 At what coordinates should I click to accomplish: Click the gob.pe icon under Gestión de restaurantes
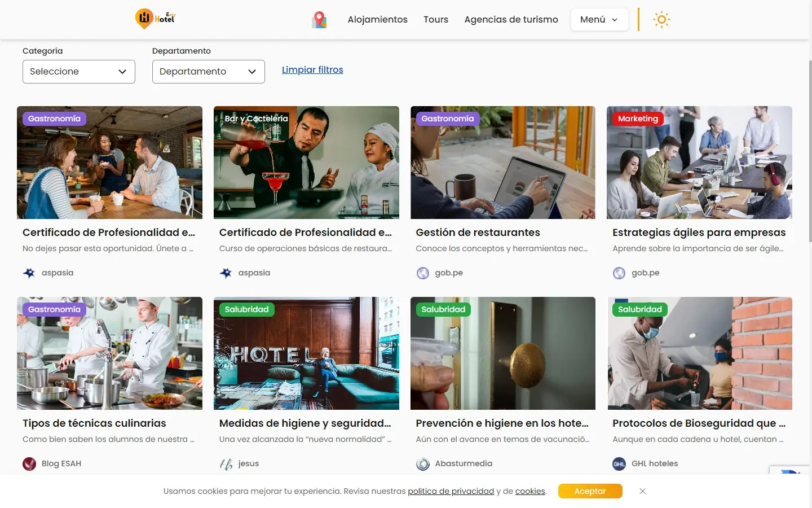[x=422, y=273]
